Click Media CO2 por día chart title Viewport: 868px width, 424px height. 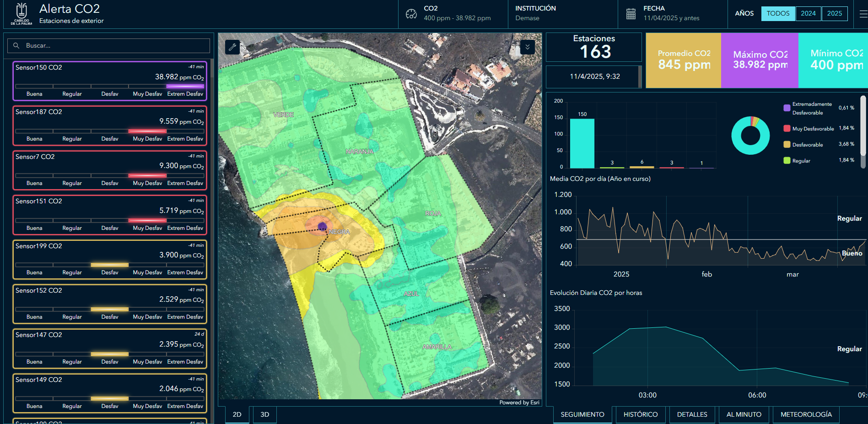[600, 179]
